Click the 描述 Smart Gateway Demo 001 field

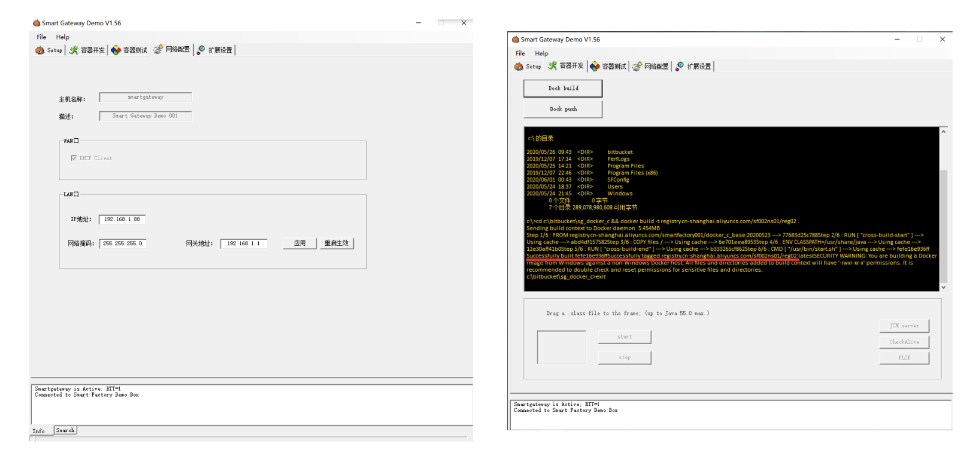click(x=145, y=116)
